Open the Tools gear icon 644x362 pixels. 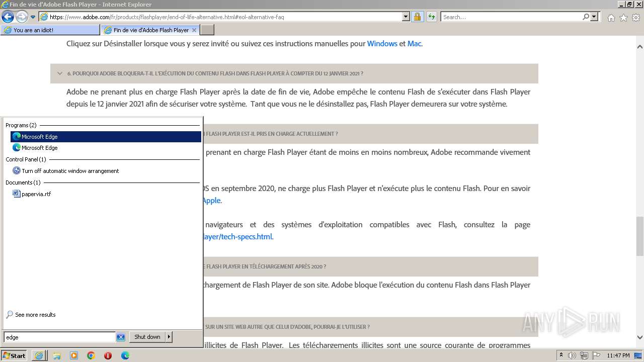[635, 18]
